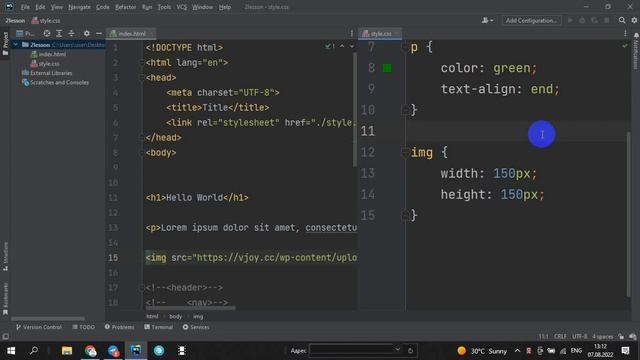
Task: Collapse the 2lesson project folder
Action: point(16,44)
